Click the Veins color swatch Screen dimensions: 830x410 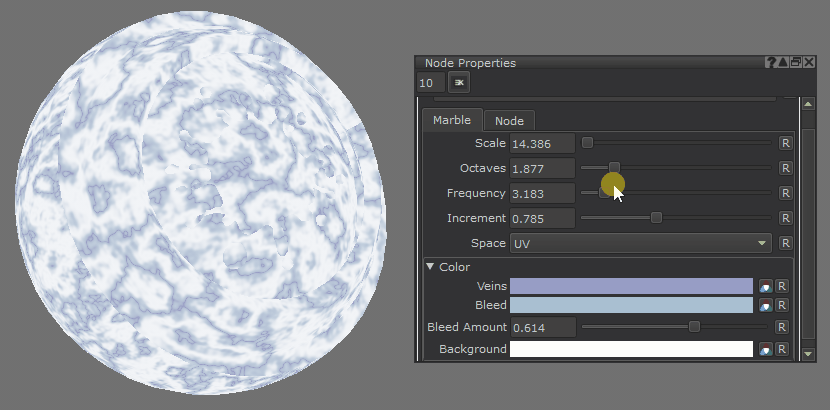(x=631, y=286)
